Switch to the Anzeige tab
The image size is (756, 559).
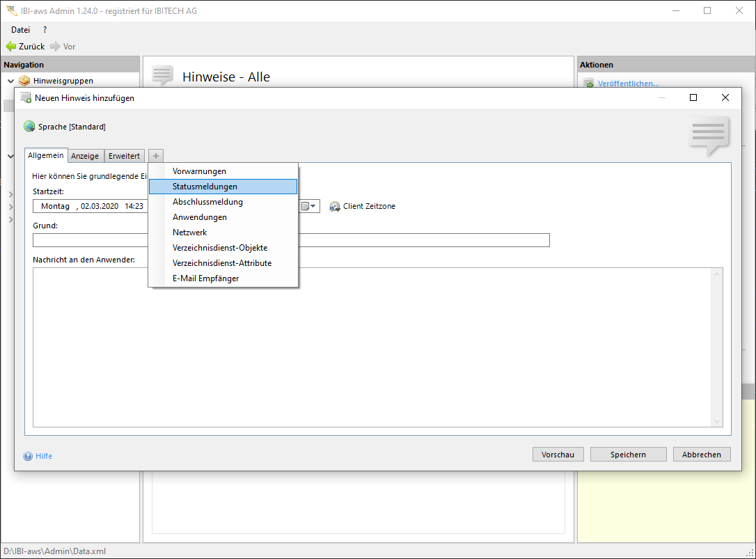coord(85,156)
